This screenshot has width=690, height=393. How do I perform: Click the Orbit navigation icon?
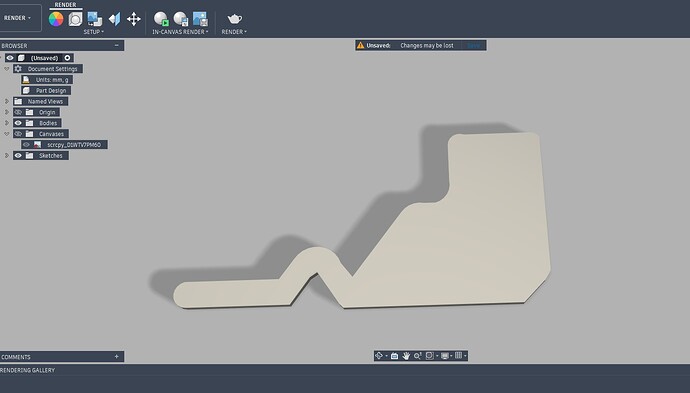coord(379,356)
